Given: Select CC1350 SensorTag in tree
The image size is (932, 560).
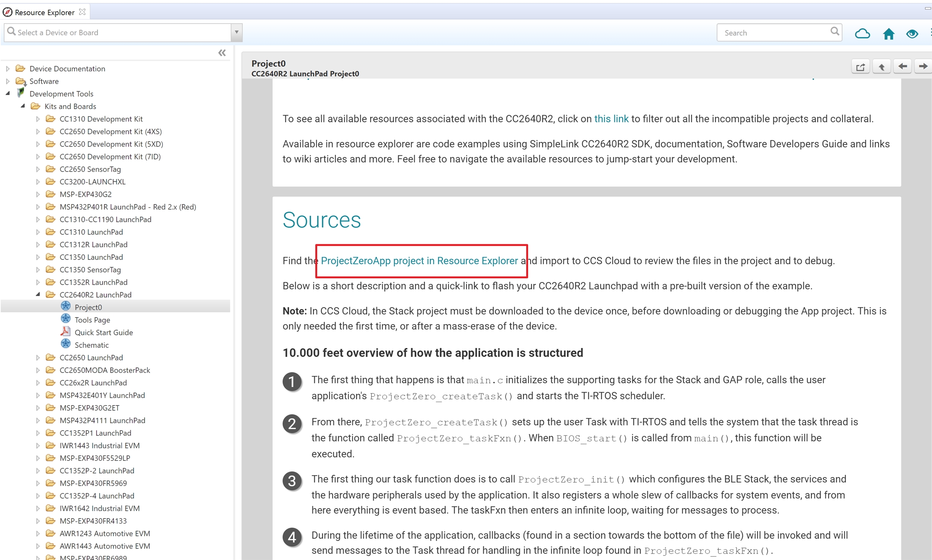Looking at the screenshot, I should point(90,270).
